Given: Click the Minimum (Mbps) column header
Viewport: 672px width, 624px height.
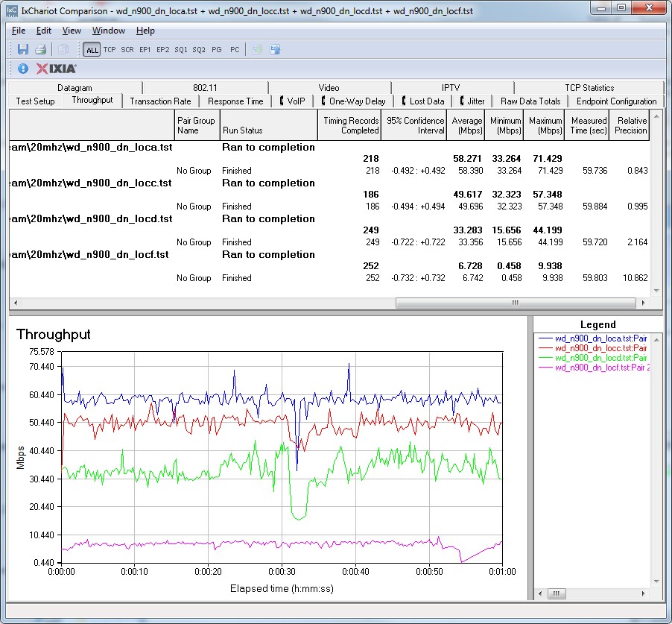Looking at the screenshot, I should coord(504,125).
